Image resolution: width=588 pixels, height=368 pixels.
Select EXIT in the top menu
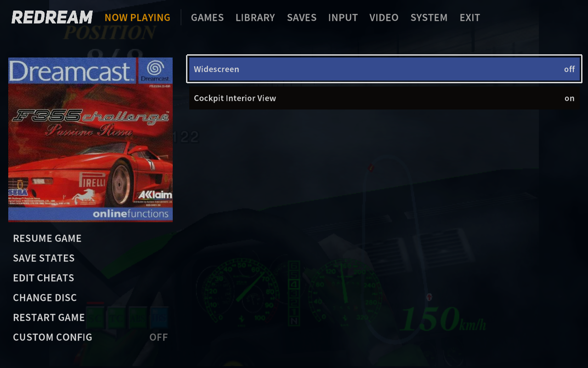470,17
